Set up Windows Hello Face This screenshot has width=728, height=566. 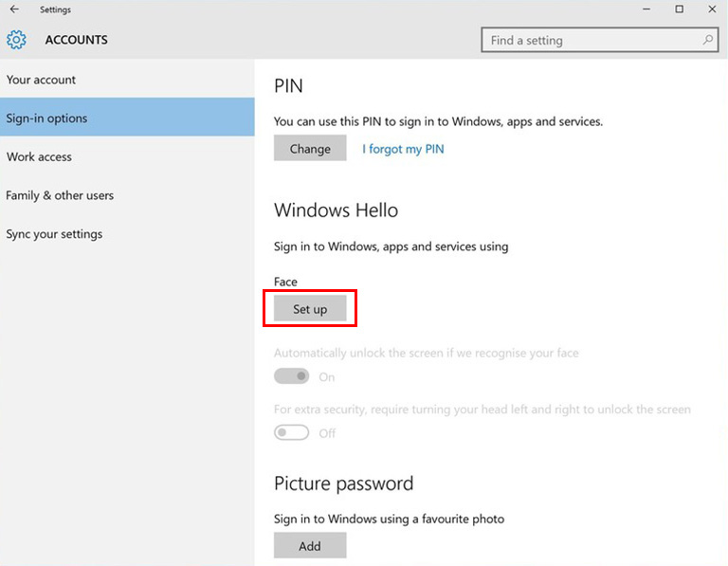[310, 308]
